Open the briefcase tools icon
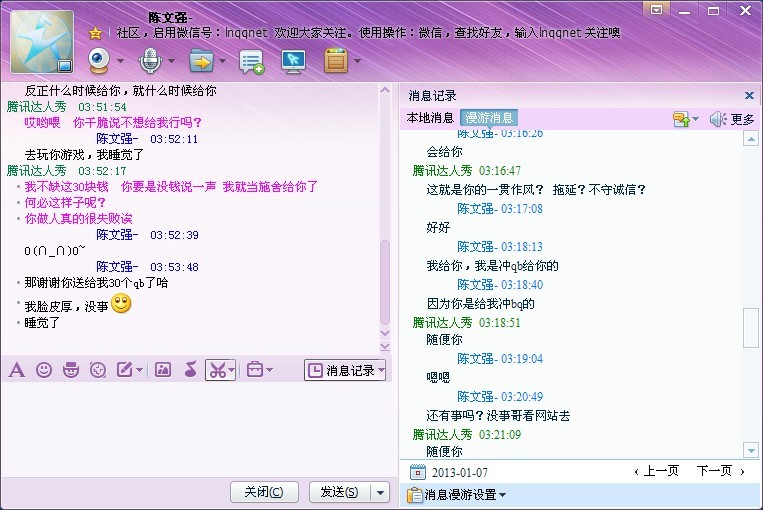This screenshot has width=763, height=510. coord(254,370)
